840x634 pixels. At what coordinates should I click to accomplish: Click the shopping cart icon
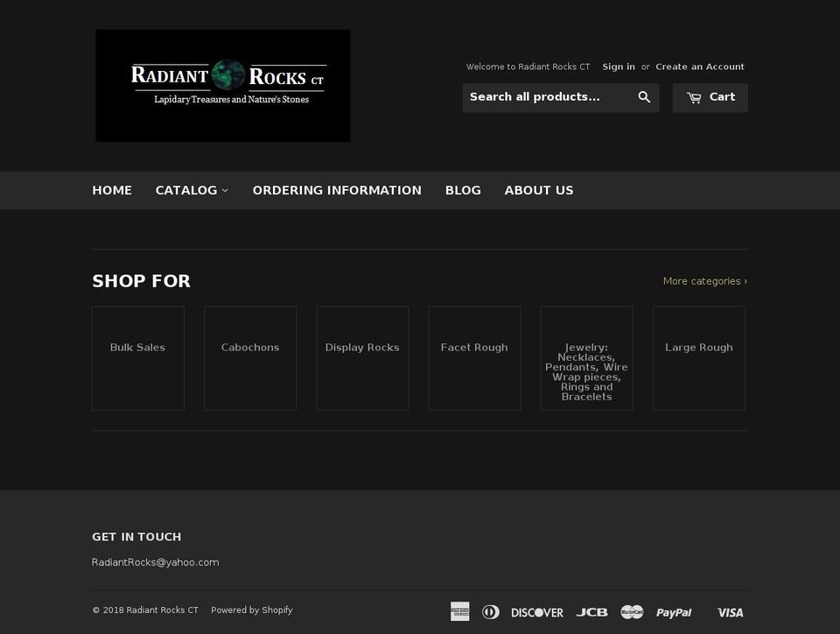pyautogui.click(x=694, y=97)
